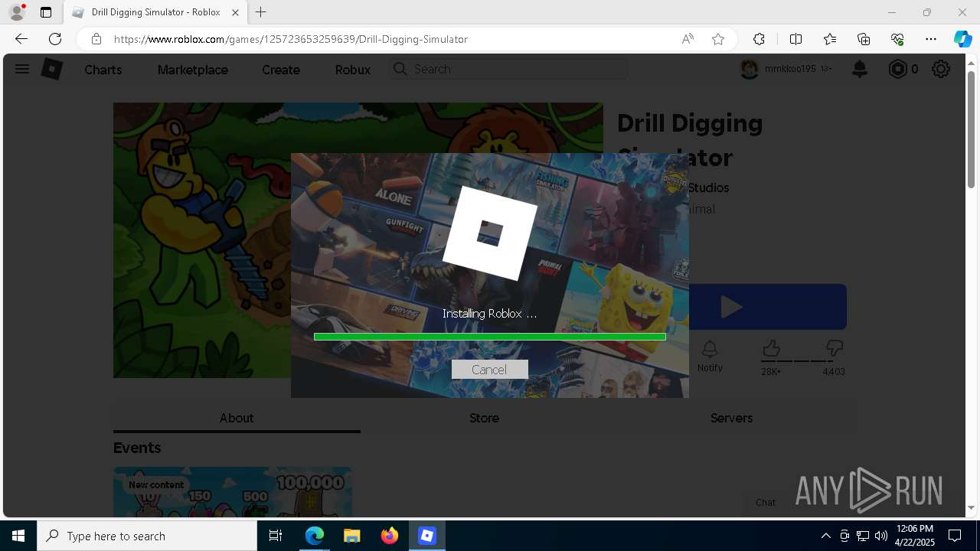980x551 pixels.
Task: Click the taskbar search box
Action: coord(147,536)
